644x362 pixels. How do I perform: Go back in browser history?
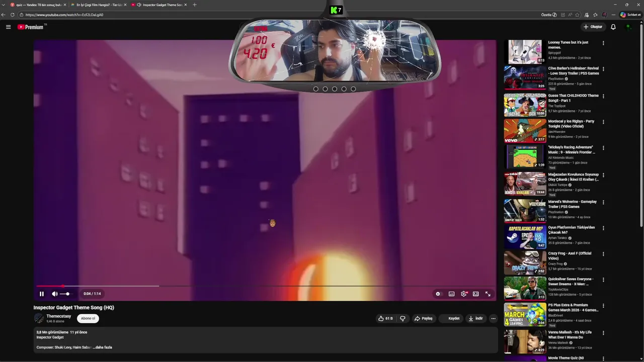(4, 15)
